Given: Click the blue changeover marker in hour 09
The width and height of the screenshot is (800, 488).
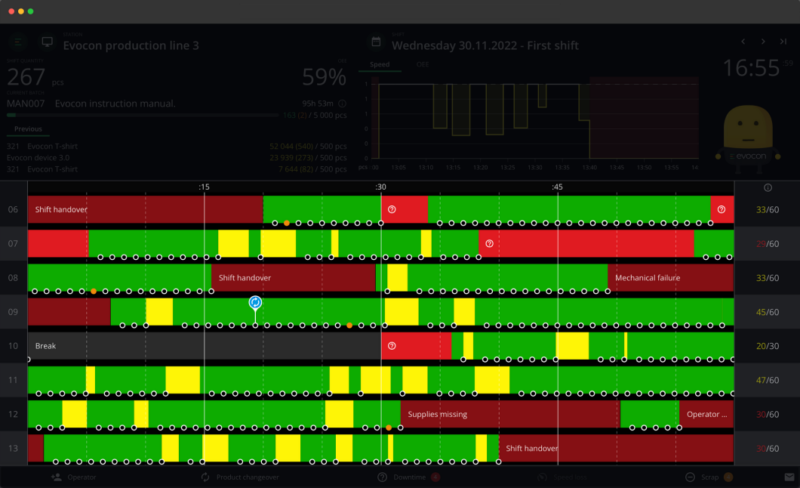Looking at the screenshot, I should [x=255, y=303].
